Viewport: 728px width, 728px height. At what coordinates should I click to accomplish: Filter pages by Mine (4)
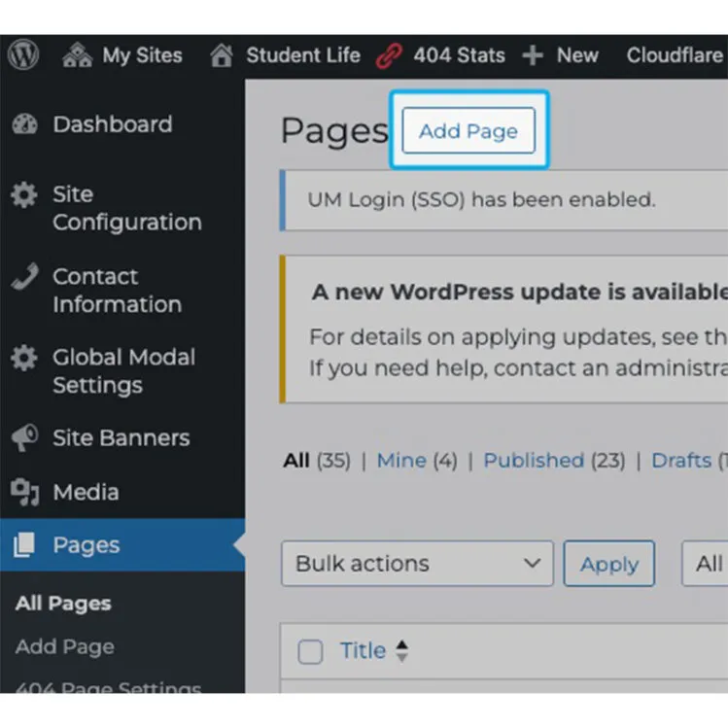click(417, 461)
